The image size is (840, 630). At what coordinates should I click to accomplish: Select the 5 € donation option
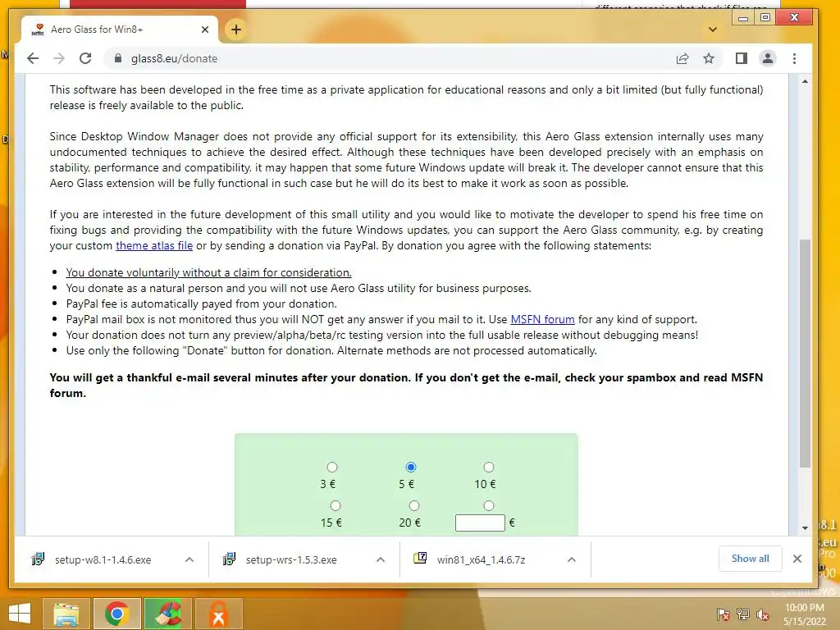click(x=411, y=467)
